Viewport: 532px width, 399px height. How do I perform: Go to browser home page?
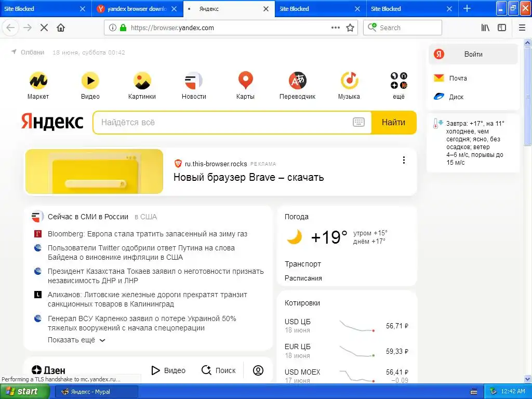61,28
